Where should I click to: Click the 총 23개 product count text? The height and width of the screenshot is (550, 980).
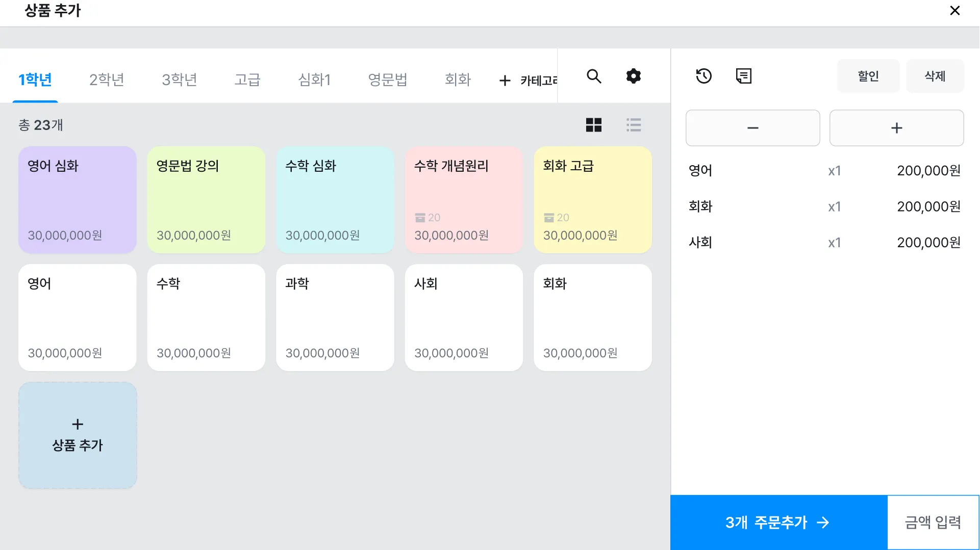(x=41, y=125)
